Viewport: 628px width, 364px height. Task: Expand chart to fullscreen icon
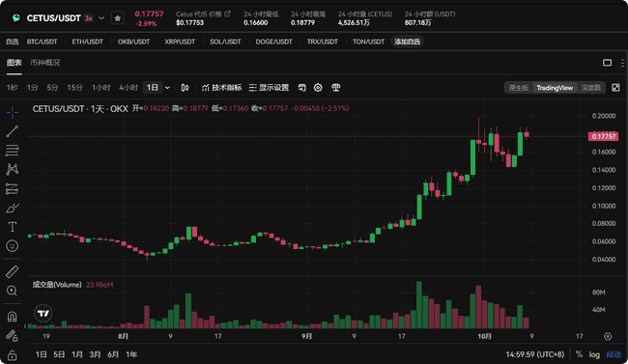coord(615,88)
